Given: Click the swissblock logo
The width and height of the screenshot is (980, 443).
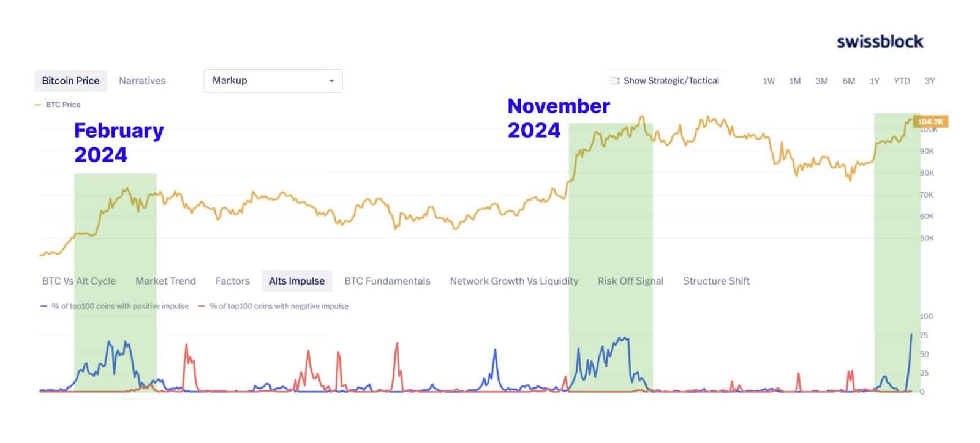Looking at the screenshot, I should coord(880,42).
